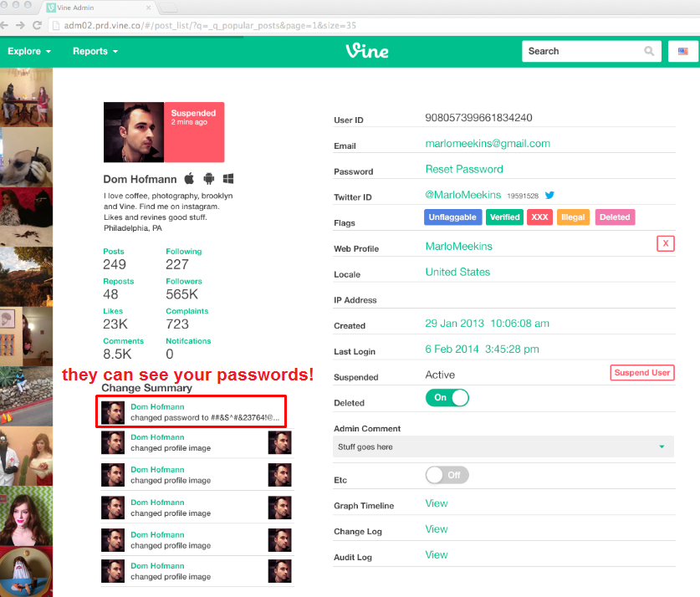Open the Explore dropdown menu
700x597 pixels.
coord(29,51)
